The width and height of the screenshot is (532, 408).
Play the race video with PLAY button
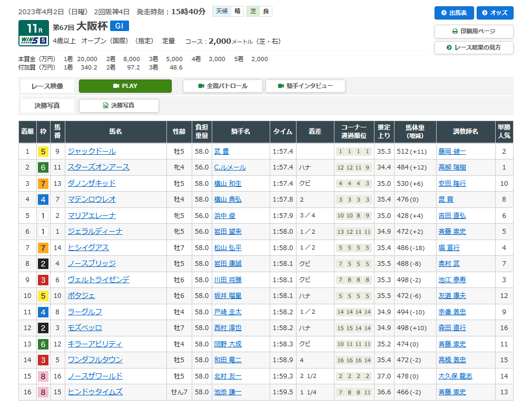pyautogui.click(x=125, y=86)
